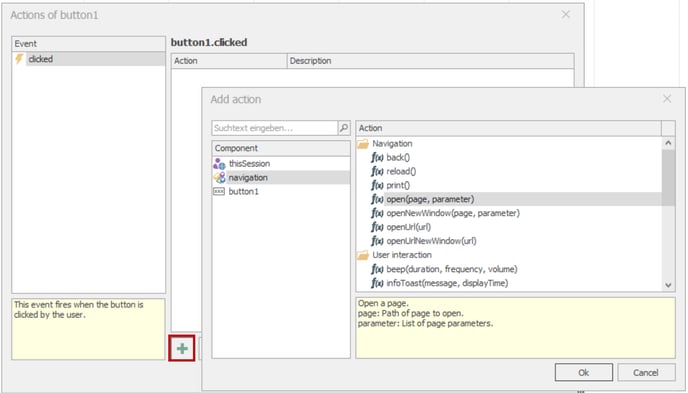The image size is (688, 393).
Task: Click Action column header in button1.clicked table
Action: (x=229, y=61)
